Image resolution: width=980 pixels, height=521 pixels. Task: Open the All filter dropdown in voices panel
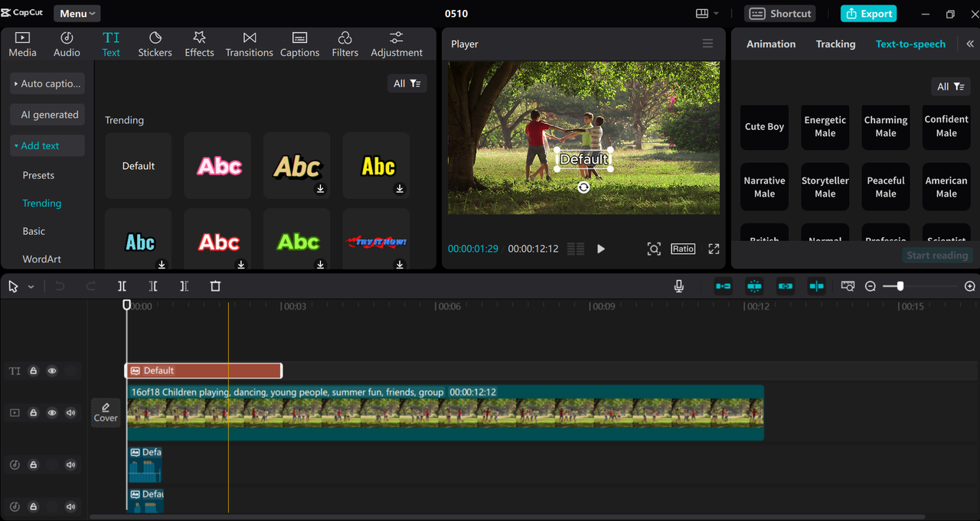coord(950,86)
